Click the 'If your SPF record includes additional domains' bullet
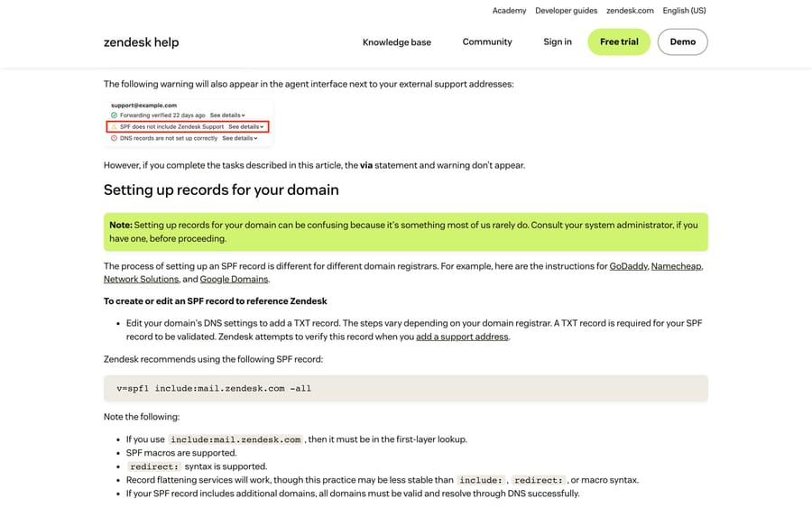Screen dimensions: 812x508 [x=353, y=494]
